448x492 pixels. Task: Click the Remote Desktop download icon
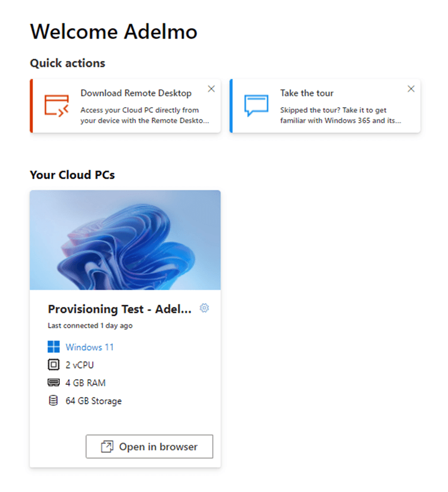click(56, 106)
